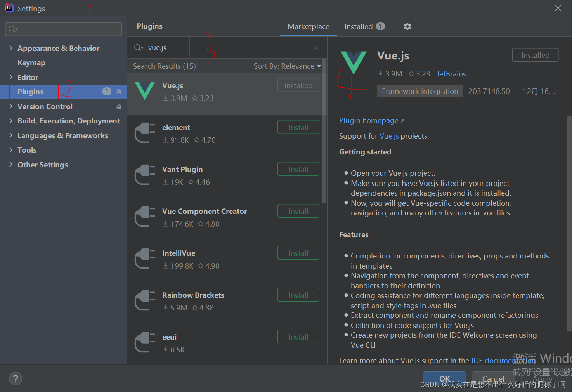The image size is (572, 392).
Task: Select the eeui plugin name
Action: (169, 337)
